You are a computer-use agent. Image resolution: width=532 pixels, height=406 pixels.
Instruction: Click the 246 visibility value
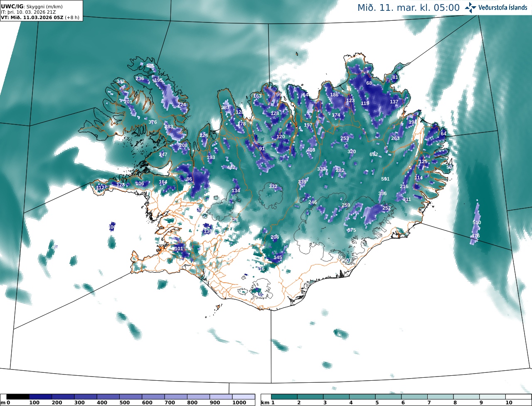coord(313,202)
